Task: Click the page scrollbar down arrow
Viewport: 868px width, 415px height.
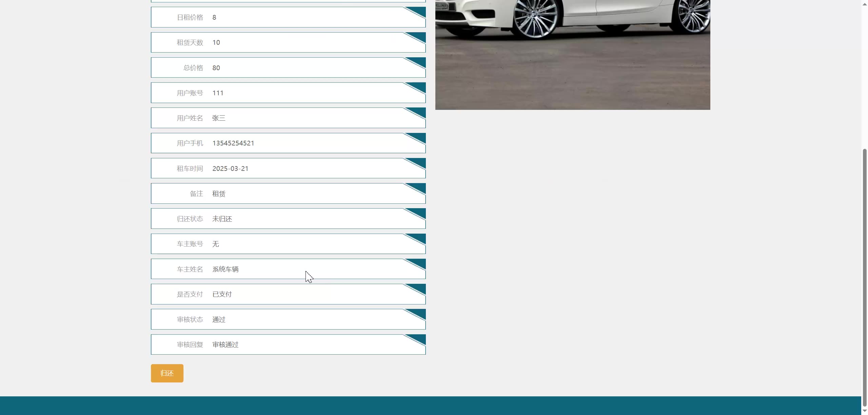Action: point(864,411)
